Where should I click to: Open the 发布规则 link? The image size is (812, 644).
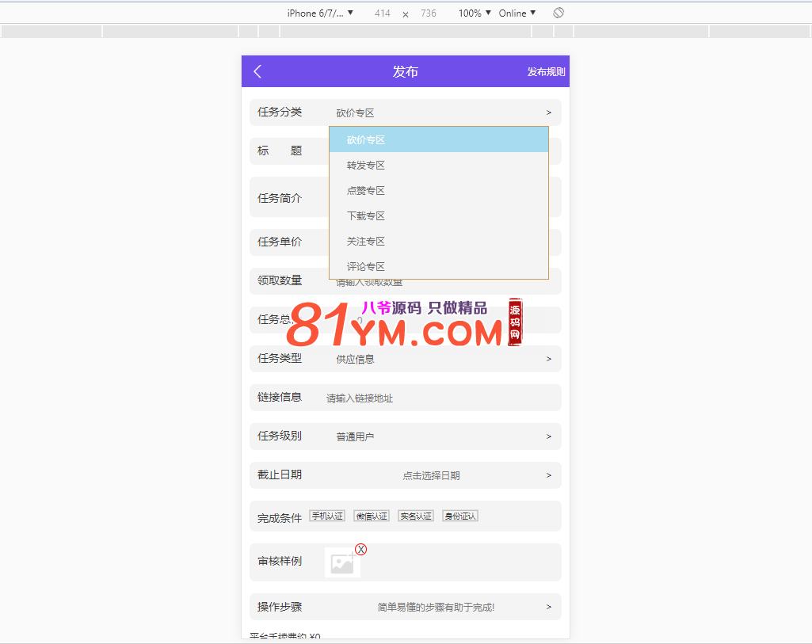tap(546, 72)
